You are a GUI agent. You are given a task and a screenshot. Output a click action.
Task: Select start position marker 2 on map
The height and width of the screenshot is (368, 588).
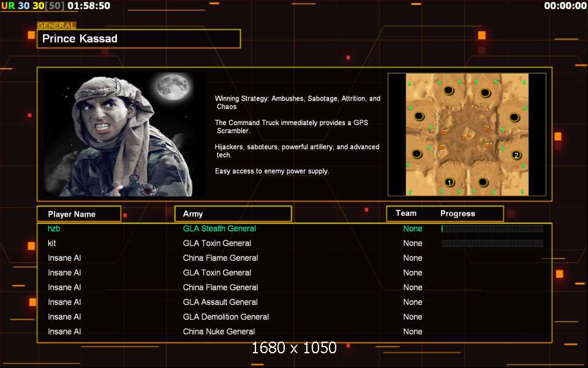[516, 155]
